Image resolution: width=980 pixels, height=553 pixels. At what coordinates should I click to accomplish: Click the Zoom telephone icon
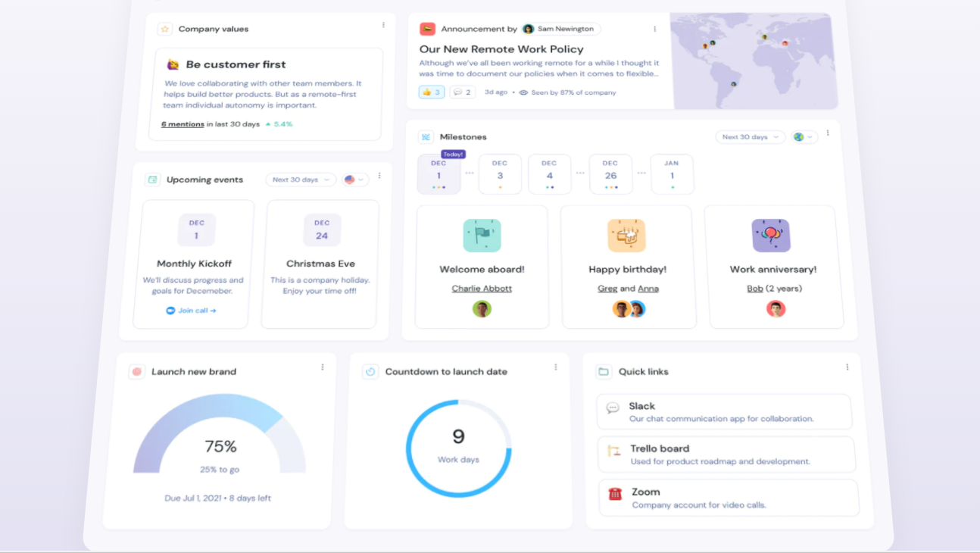[615, 494]
